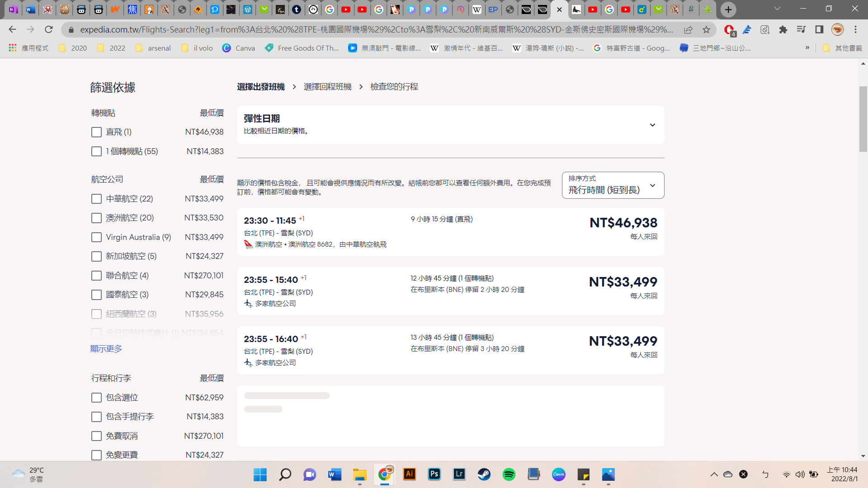
Task: Filter by 澳洲航空 (20)
Action: point(96,218)
